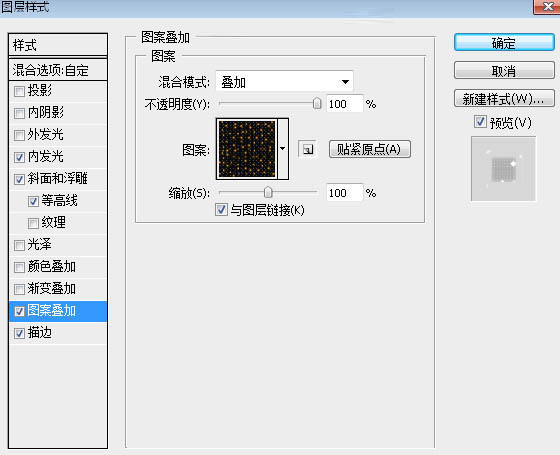The height and width of the screenshot is (455, 560).
Task: Open the 混合模式 dropdown
Action: click(284, 82)
